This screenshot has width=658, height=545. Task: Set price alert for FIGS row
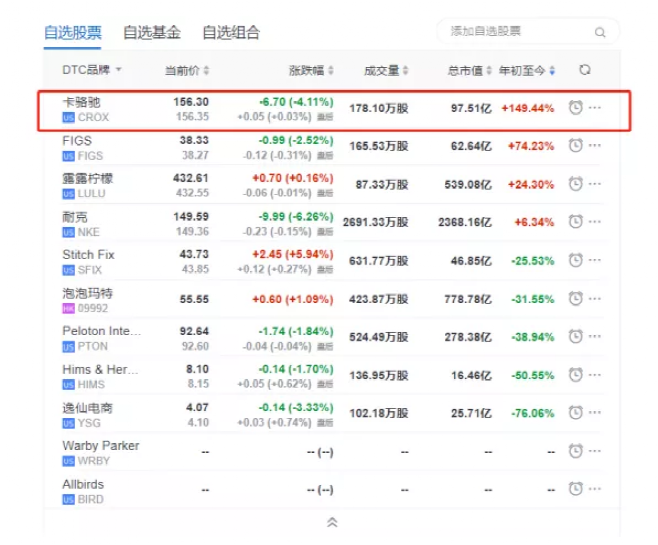tap(575, 146)
